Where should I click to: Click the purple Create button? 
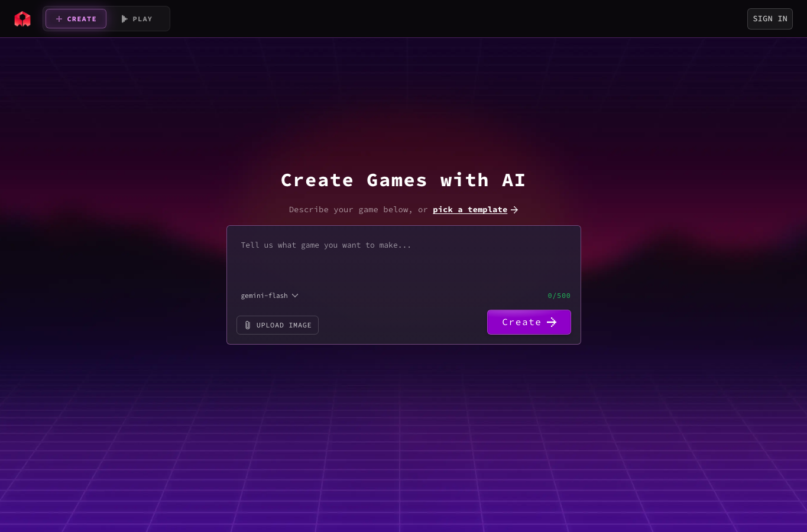point(529,322)
